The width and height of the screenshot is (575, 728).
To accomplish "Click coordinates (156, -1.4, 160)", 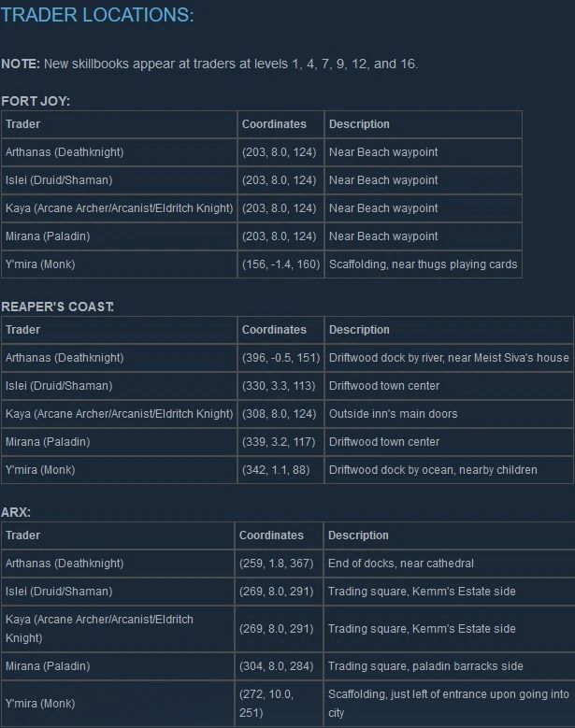I will pyautogui.click(x=280, y=264).
